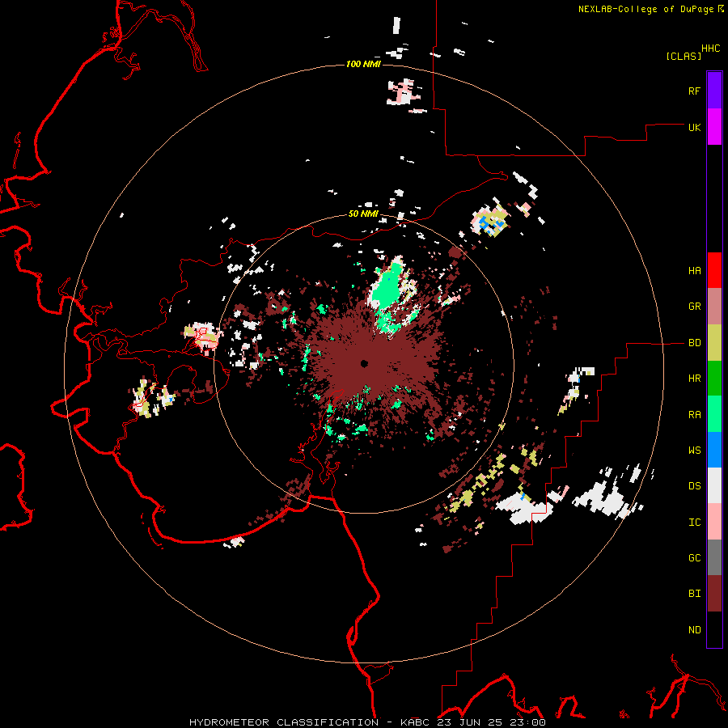728x728 pixels.
Task: Click the 23 JUN 25 date stamp
Action: [x=469, y=722]
